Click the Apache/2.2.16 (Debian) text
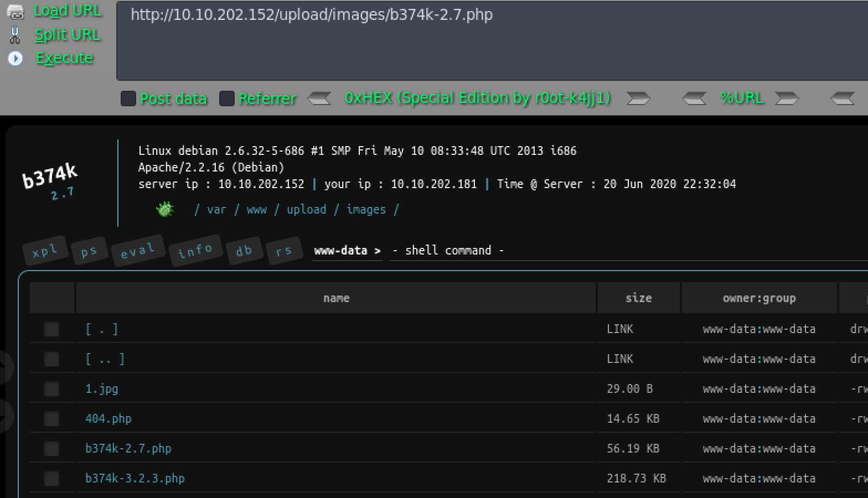 211,167
